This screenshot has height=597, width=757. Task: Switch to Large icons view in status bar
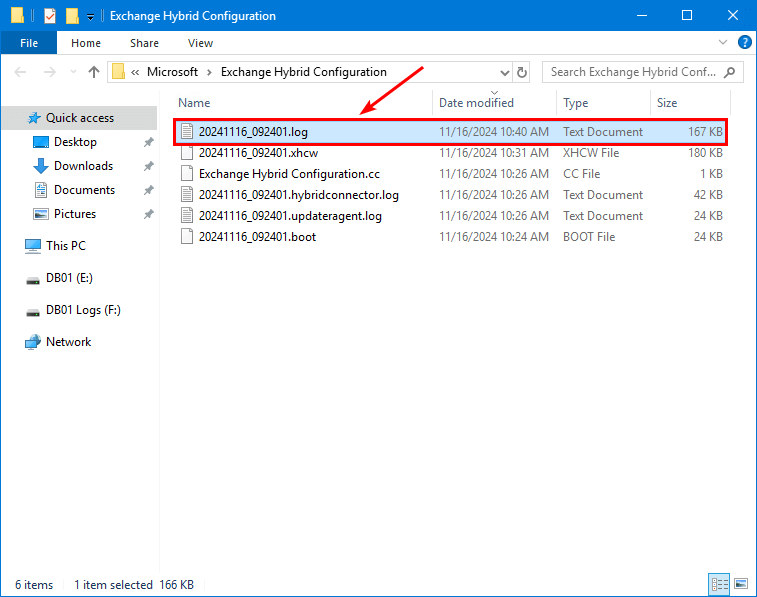(741, 584)
